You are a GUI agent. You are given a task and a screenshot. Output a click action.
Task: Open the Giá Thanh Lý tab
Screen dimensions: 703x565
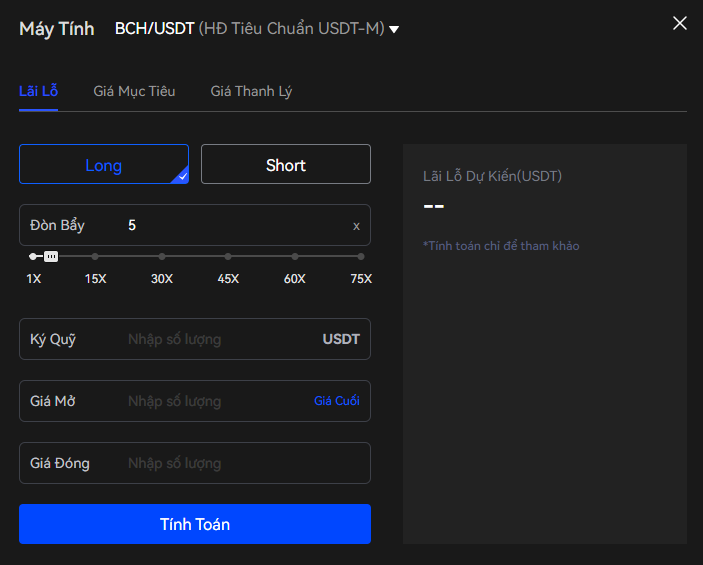(x=251, y=91)
